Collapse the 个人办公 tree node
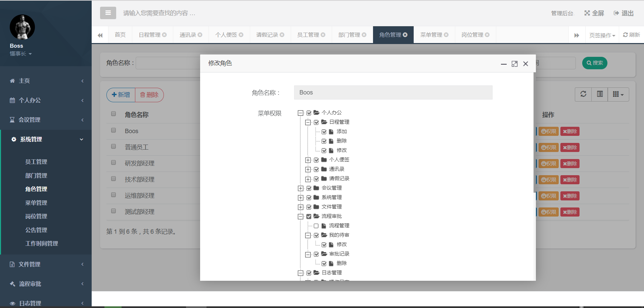 point(301,113)
